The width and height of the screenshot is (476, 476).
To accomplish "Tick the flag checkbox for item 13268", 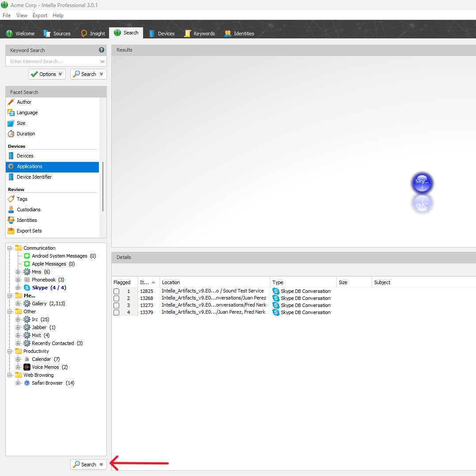I will (116, 298).
